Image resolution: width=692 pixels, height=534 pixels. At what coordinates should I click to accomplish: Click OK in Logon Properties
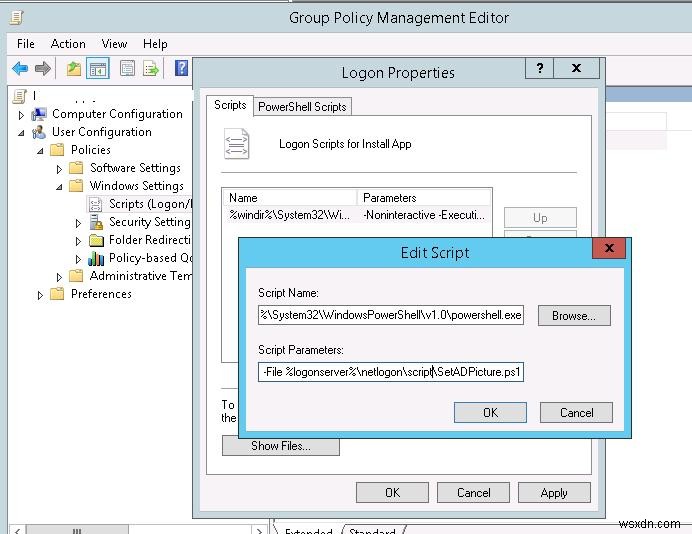392,493
